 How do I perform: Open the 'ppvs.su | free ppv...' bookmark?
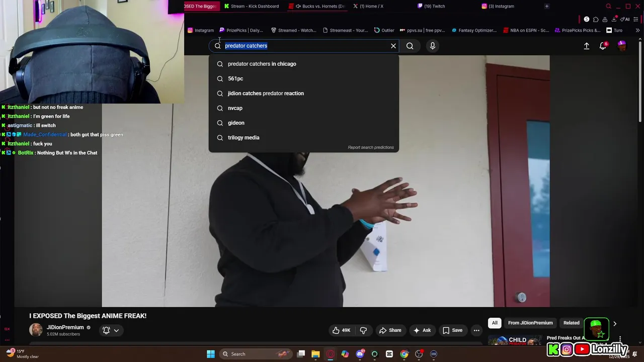click(x=423, y=30)
